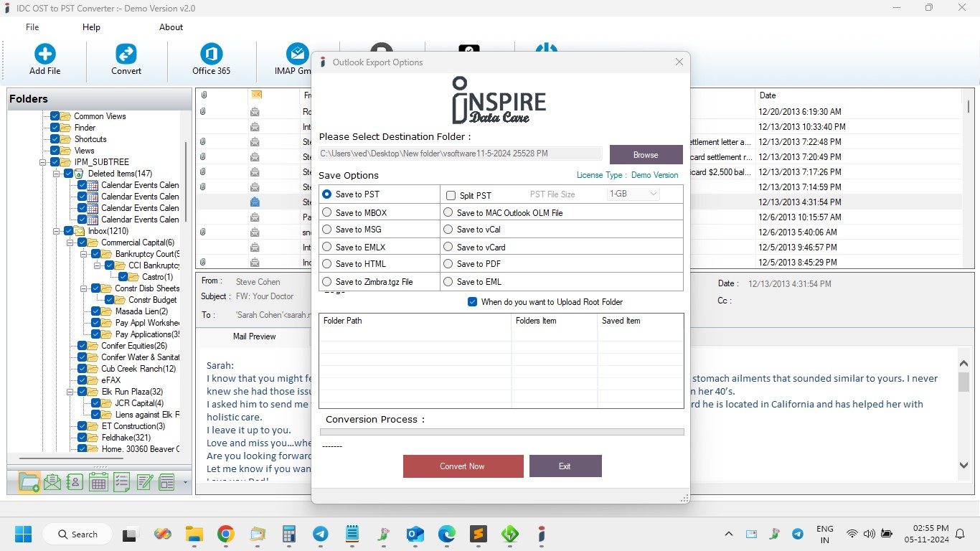Image resolution: width=980 pixels, height=551 pixels.
Task: Select the Save to MBOX option
Action: [x=327, y=212]
